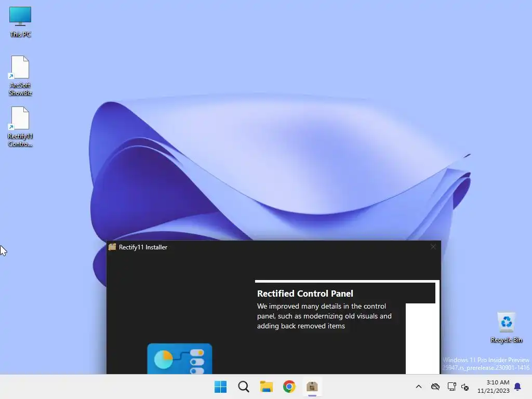
Task: Open taskbar Search
Action: point(244,387)
